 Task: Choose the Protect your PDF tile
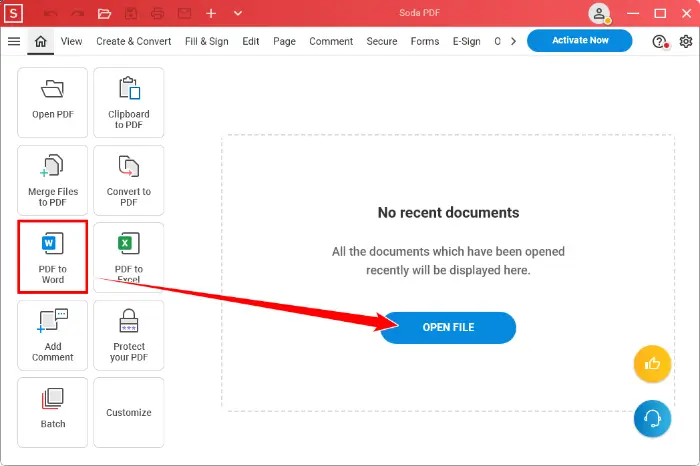tap(128, 335)
